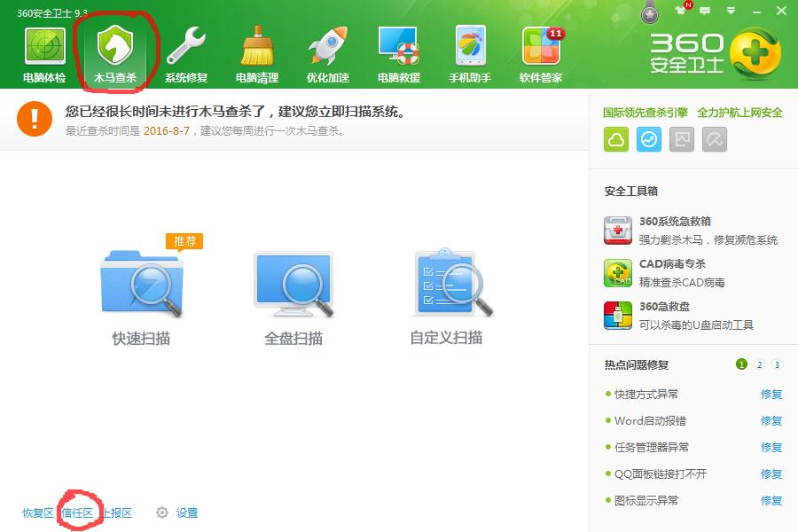
Task: Toggle the blue QVM engine icon
Action: coord(649,139)
